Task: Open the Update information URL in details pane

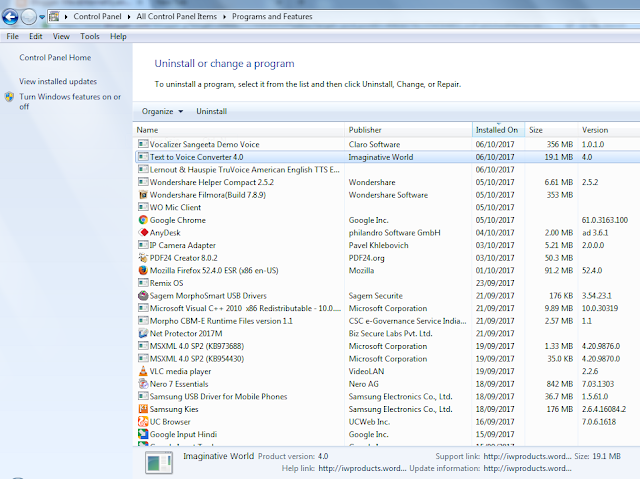Action: pyautogui.click(x=527, y=468)
